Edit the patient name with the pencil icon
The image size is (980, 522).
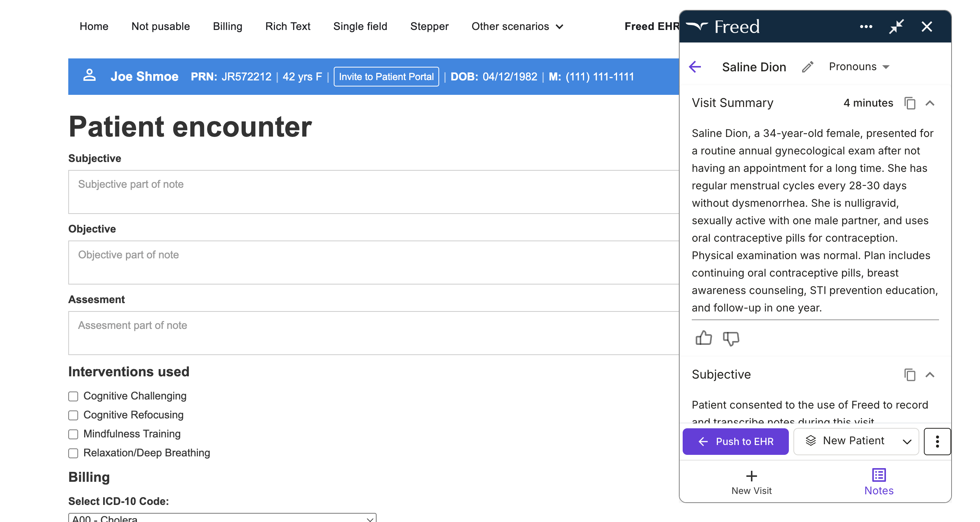[x=808, y=67]
